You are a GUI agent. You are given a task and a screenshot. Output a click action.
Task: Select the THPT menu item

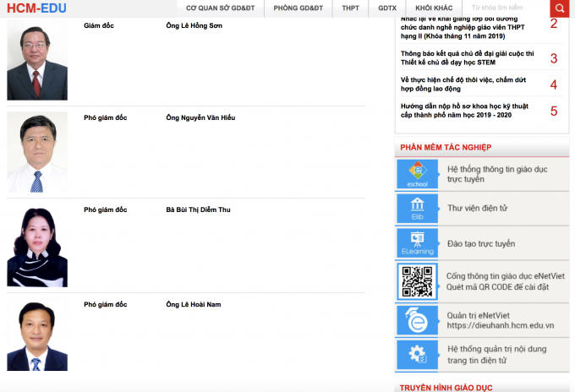pyautogui.click(x=350, y=8)
